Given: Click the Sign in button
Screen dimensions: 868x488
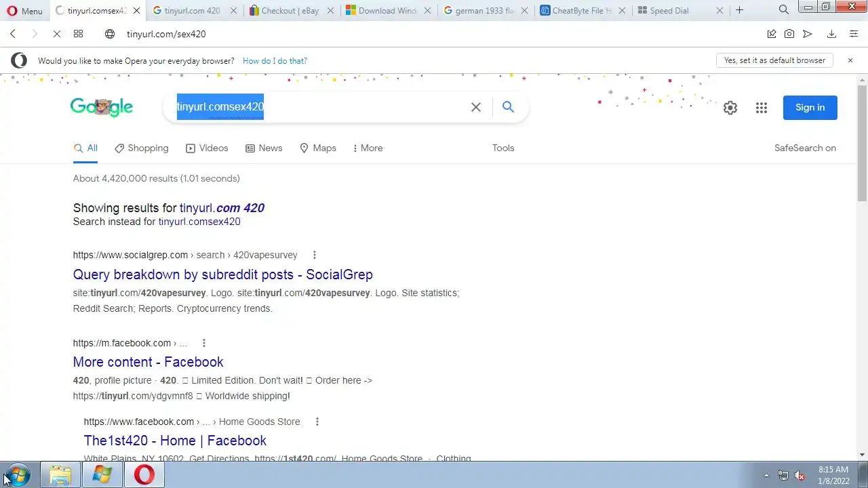Looking at the screenshot, I should pyautogui.click(x=810, y=108).
